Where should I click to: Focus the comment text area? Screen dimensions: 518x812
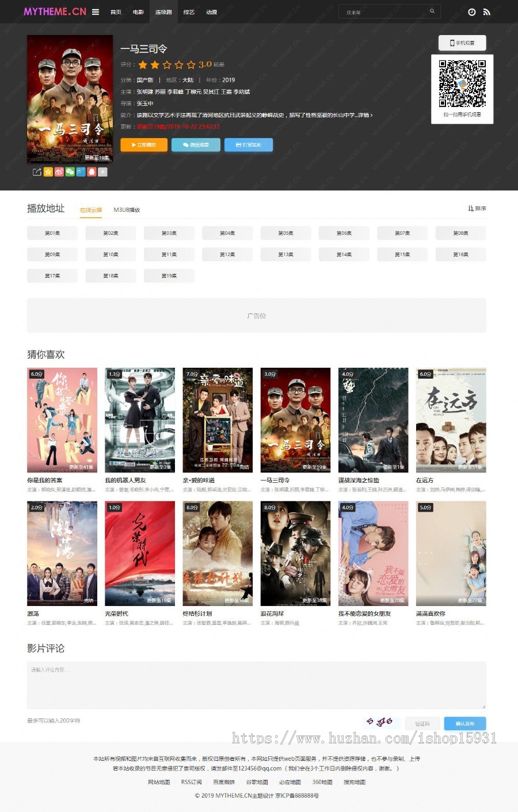click(x=257, y=685)
